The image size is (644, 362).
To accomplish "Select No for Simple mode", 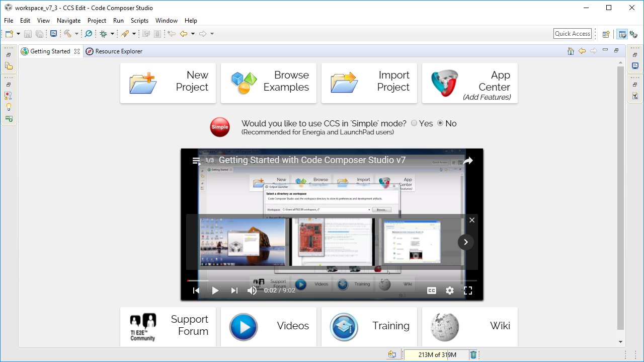I will click(x=440, y=123).
